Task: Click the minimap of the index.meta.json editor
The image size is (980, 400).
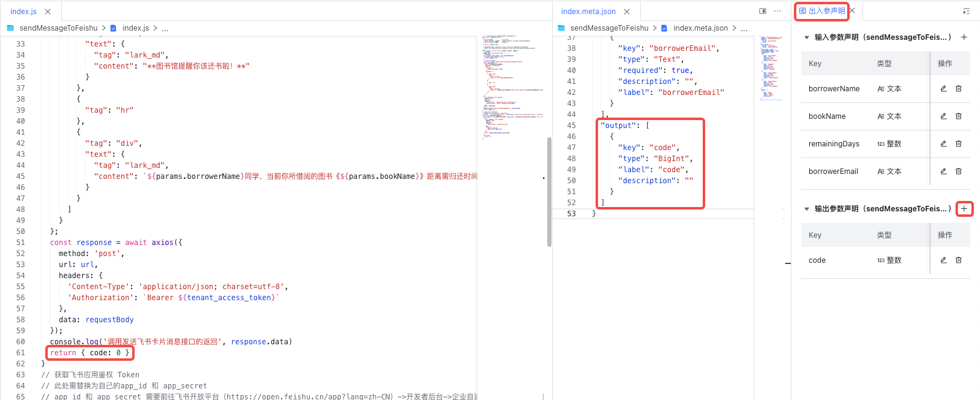Action: [x=771, y=67]
